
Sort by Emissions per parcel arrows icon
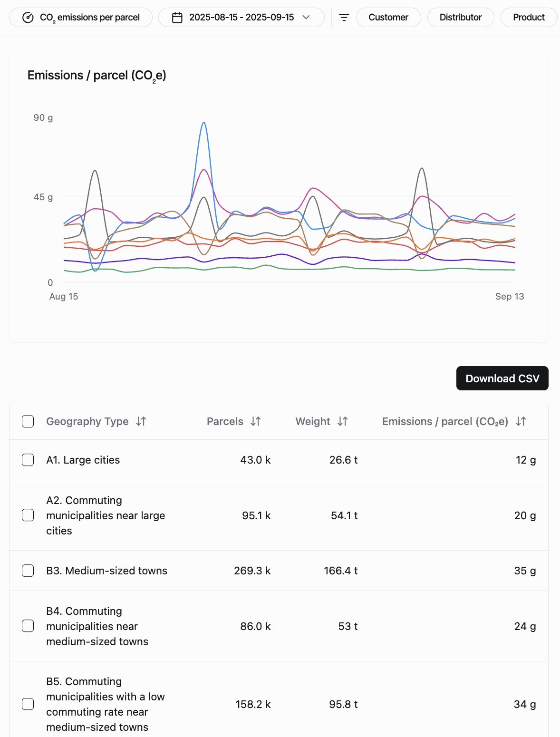click(521, 421)
